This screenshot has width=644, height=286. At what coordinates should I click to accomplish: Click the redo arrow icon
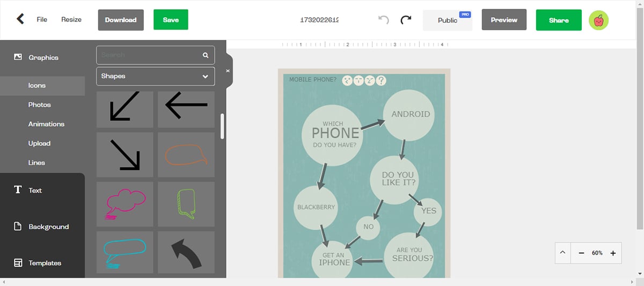[406, 20]
